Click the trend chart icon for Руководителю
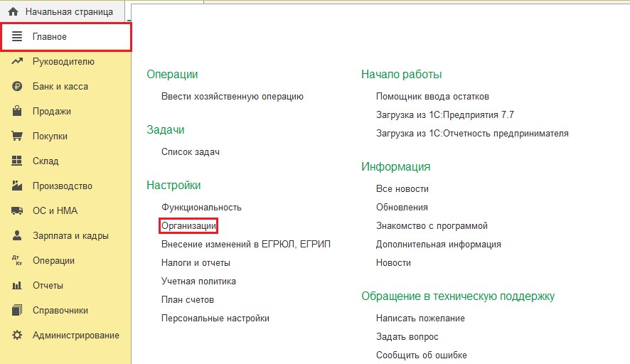Image resolution: width=630 pixels, height=364 pixels. click(x=18, y=62)
